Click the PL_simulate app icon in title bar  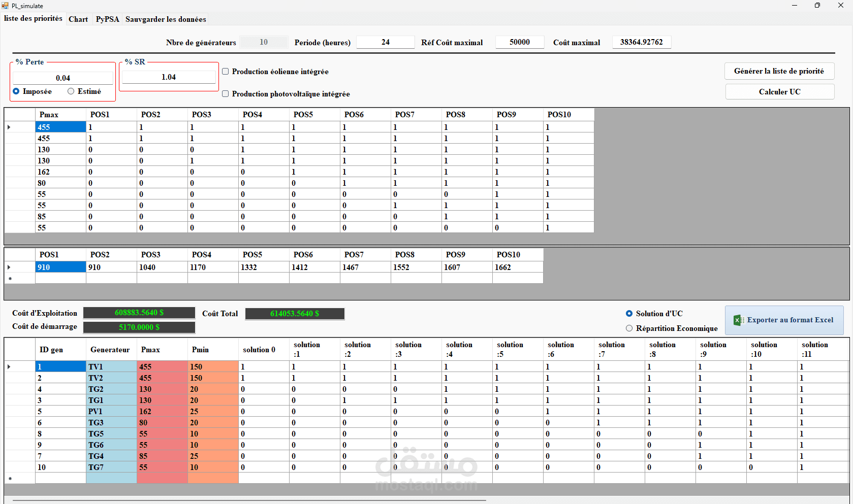click(x=5, y=6)
